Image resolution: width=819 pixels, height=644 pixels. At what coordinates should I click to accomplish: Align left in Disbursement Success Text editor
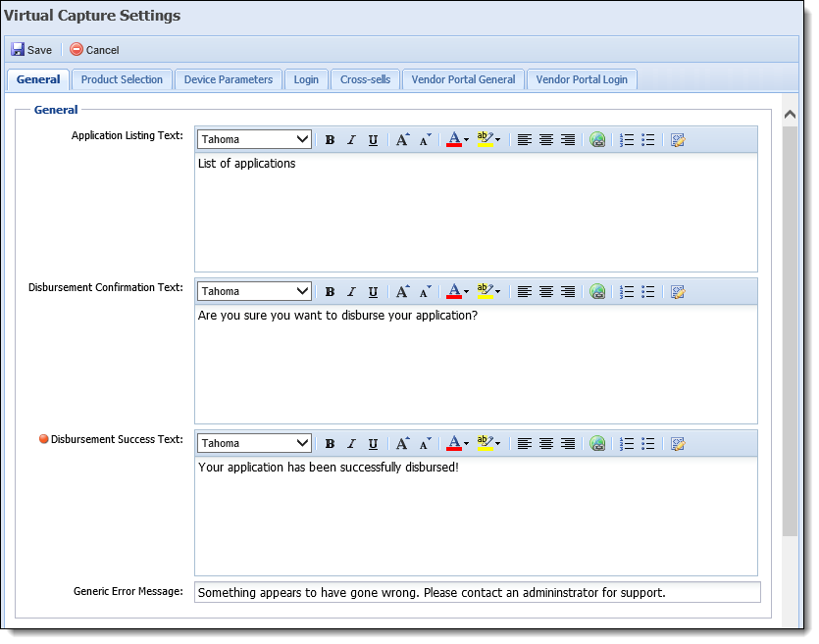click(x=525, y=444)
